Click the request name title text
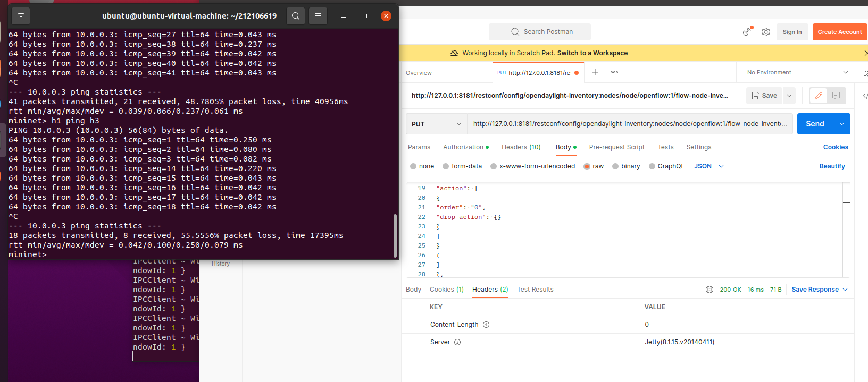 pyautogui.click(x=570, y=96)
